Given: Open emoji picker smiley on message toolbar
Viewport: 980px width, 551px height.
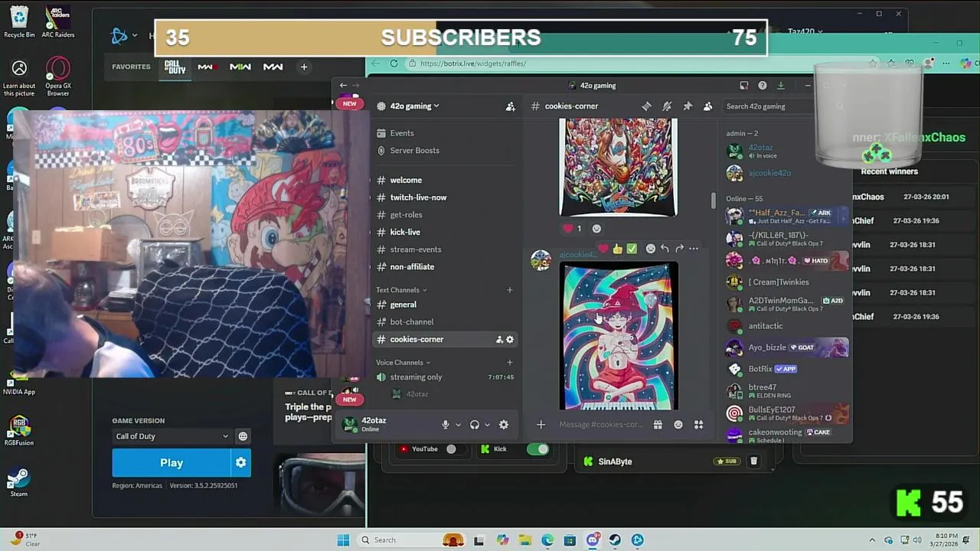Looking at the screenshot, I should click(x=650, y=249).
